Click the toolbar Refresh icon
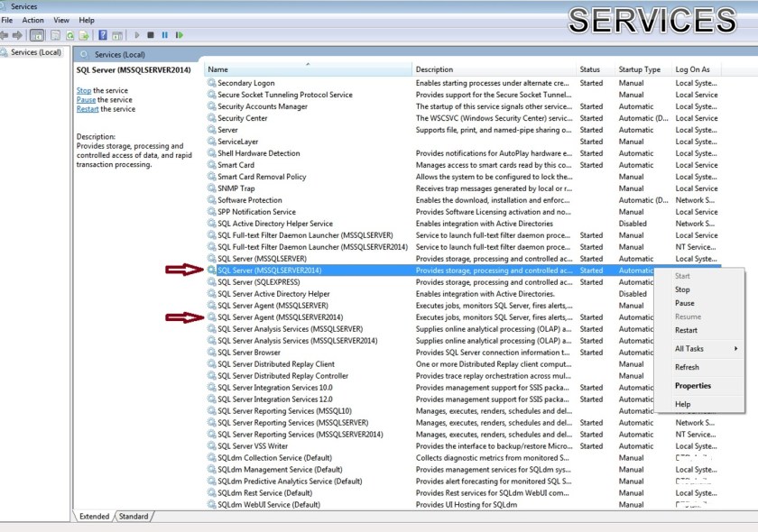This screenshot has height=532, width=758. (69, 35)
